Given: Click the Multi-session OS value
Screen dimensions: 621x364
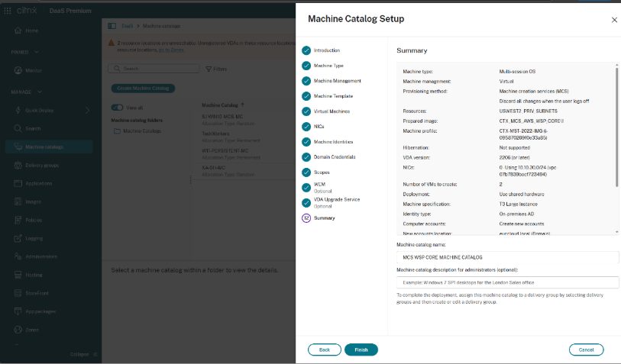Looking at the screenshot, I should tap(517, 72).
